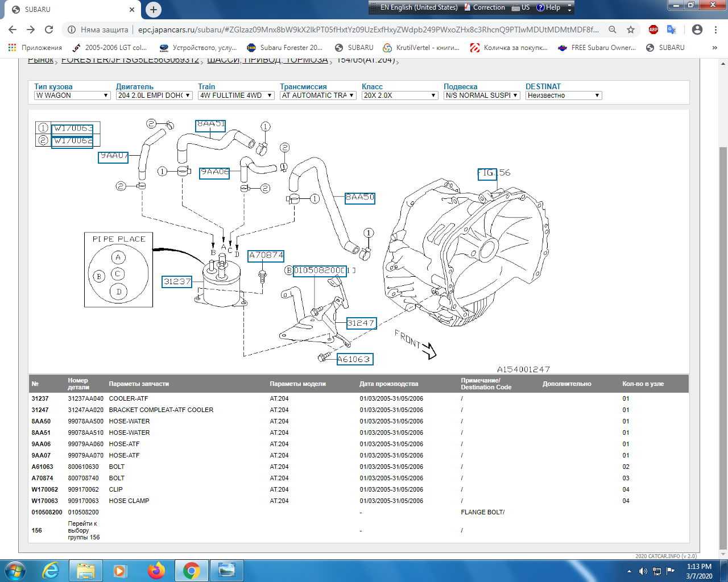
Task: Open the Подвеска N/S NORMAL dropdown
Action: pyautogui.click(x=482, y=95)
